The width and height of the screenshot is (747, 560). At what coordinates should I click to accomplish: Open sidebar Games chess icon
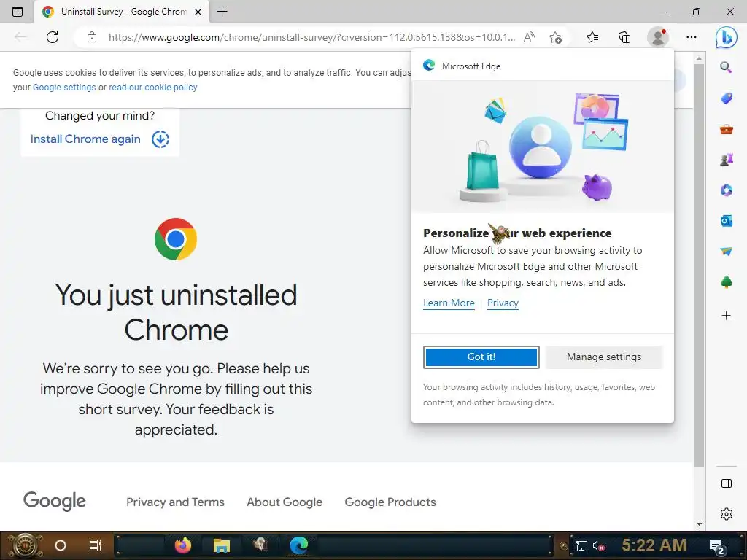[726, 160]
